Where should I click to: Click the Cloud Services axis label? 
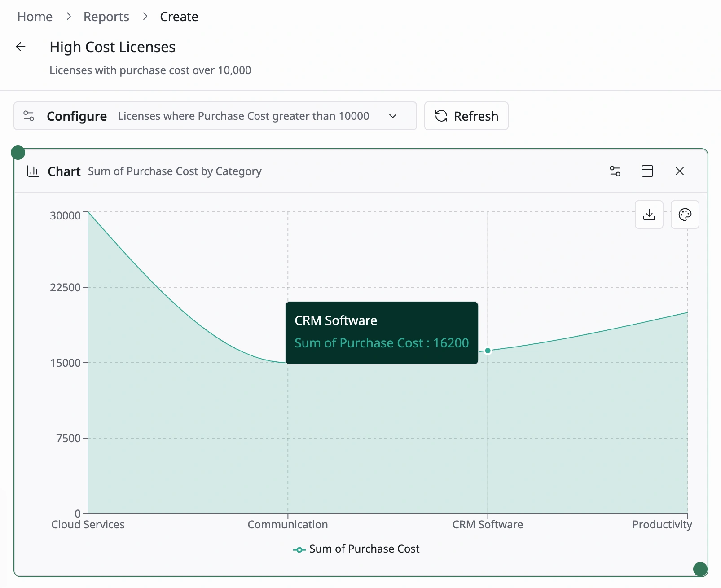88,524
